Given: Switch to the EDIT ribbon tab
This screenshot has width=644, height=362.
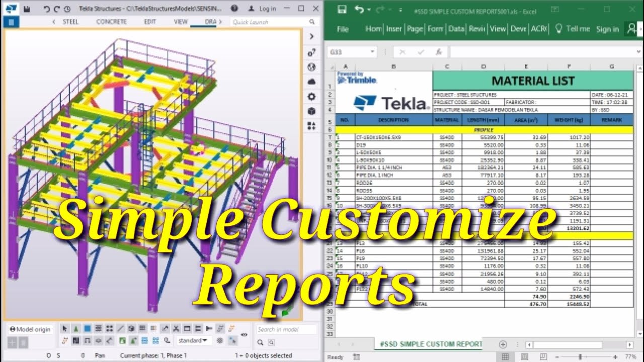Looking at the screenshot, I should tap(150, 22).
